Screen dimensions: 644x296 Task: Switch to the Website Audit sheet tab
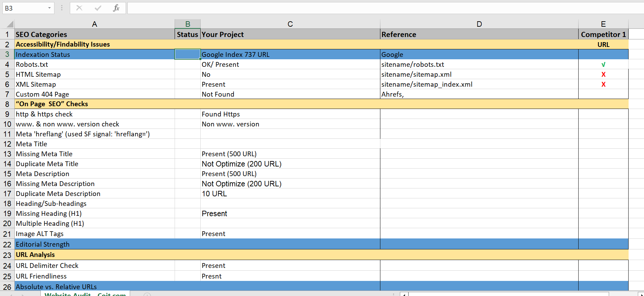tap(85, 294)
